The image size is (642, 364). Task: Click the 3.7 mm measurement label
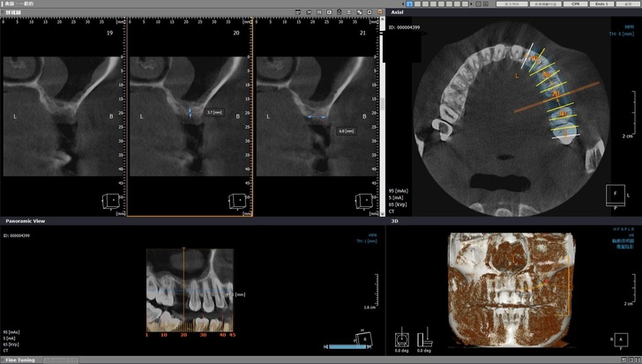click(x=215, y=112)
